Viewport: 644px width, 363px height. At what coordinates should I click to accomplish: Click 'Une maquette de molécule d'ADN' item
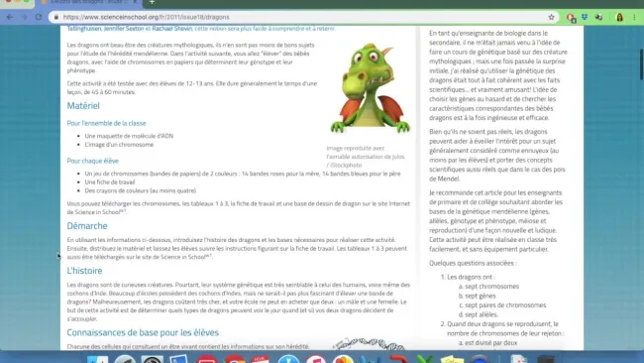pos(129,136)
